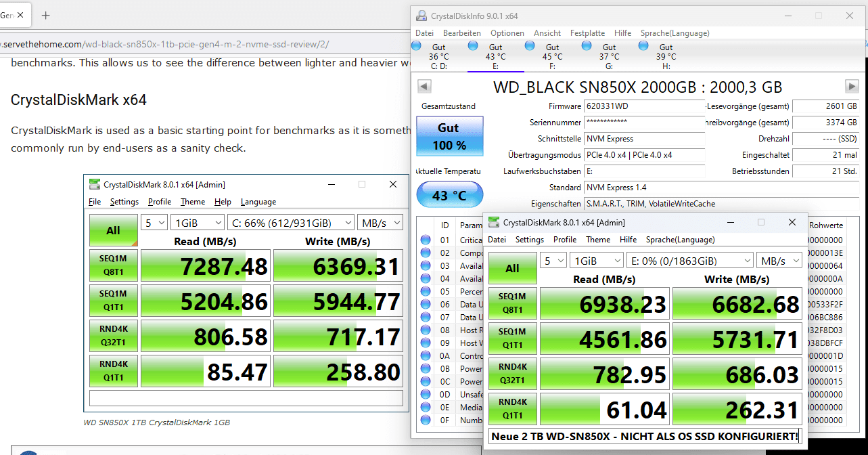Click the Rohwerte column header
The height and width of the screenshot is (455, 868).
pos(826,225)
